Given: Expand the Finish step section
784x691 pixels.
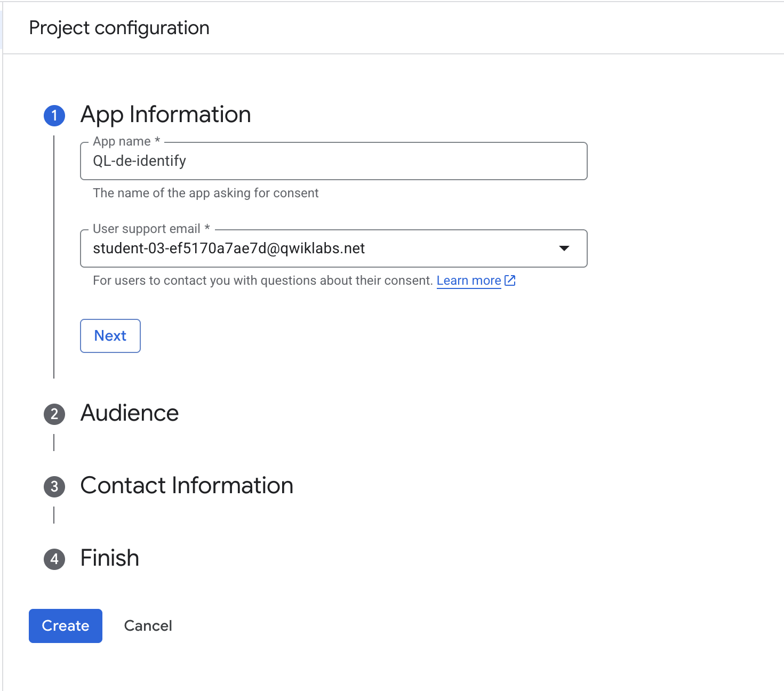Looking at the screenshot, I should 109,558.
